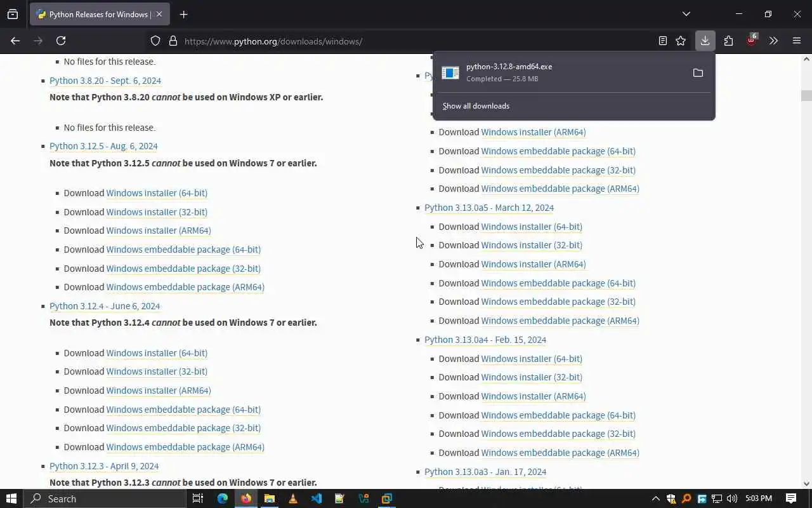Viewport: 812px width, 508px height.
Task: View site security padlock info
Action: click(173, 41)
